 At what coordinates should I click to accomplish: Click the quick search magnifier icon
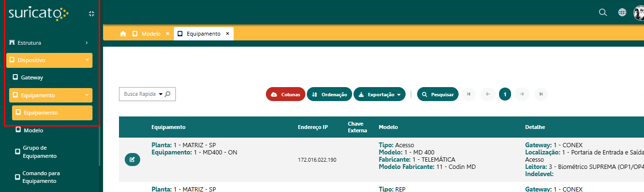click(x=168, y=94)
